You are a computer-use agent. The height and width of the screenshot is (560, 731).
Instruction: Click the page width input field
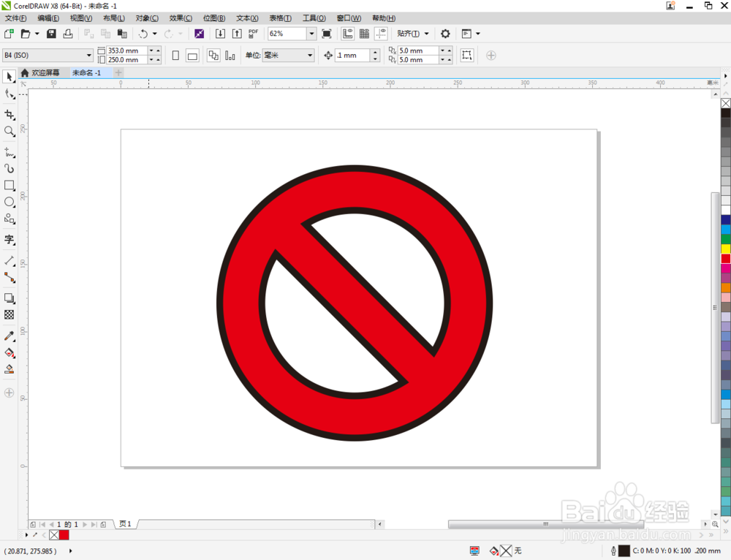(126, 50)
